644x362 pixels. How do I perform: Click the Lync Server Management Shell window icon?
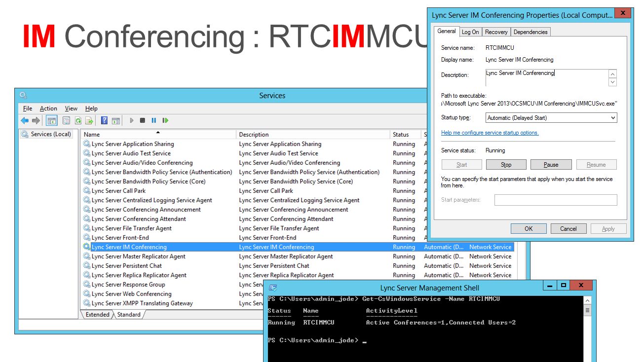point(273,288)
